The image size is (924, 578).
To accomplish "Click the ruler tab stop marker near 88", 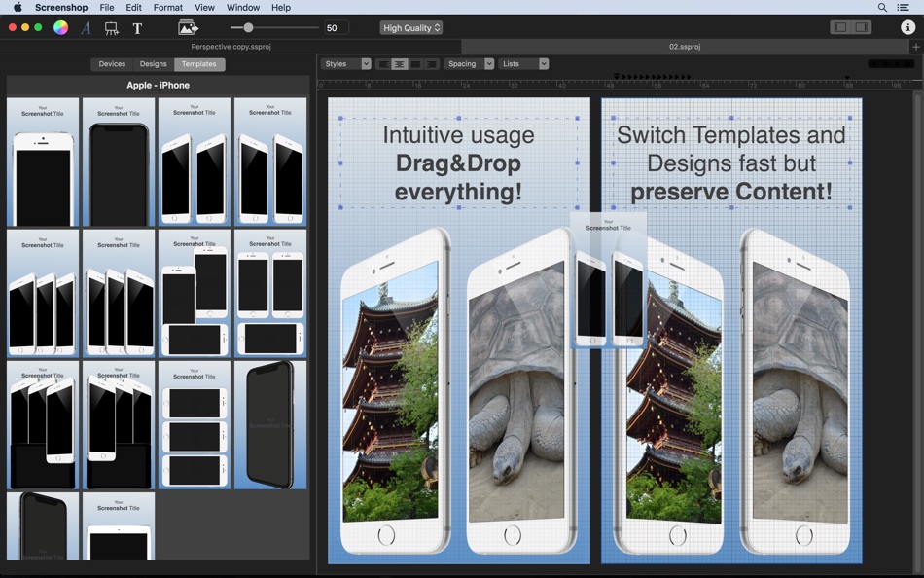I will pos(847,78).
